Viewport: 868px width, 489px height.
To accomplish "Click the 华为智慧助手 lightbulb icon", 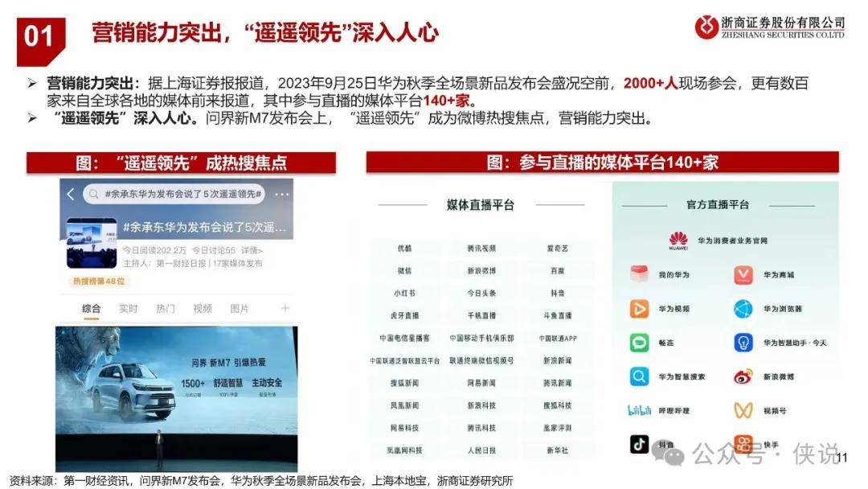I will pyautogui.click(x=743, y=343).
